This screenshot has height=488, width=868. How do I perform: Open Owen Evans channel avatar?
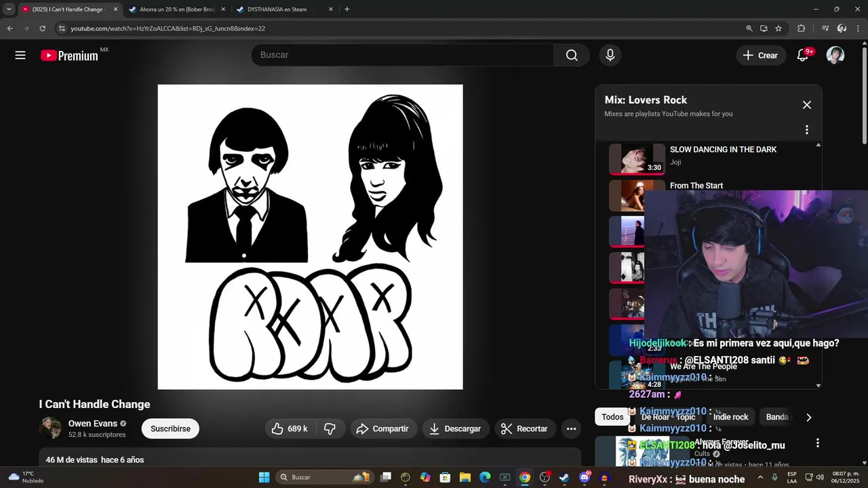(x=50, y=428)
